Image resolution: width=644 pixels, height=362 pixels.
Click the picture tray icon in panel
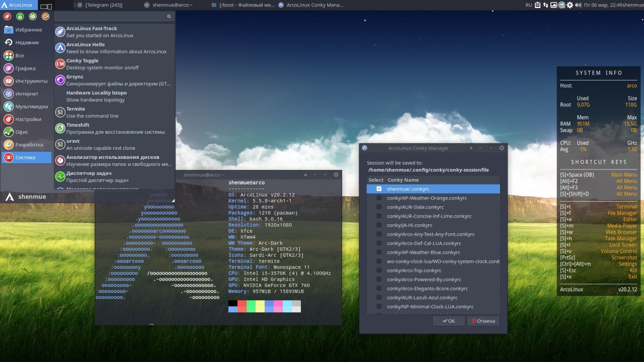pyautogui.click(x=554, y=5)
